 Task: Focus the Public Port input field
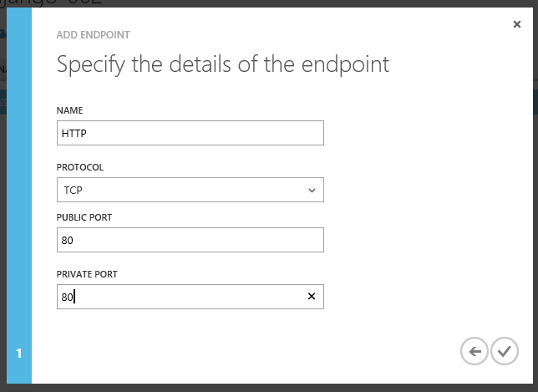(x=190, y=240)
